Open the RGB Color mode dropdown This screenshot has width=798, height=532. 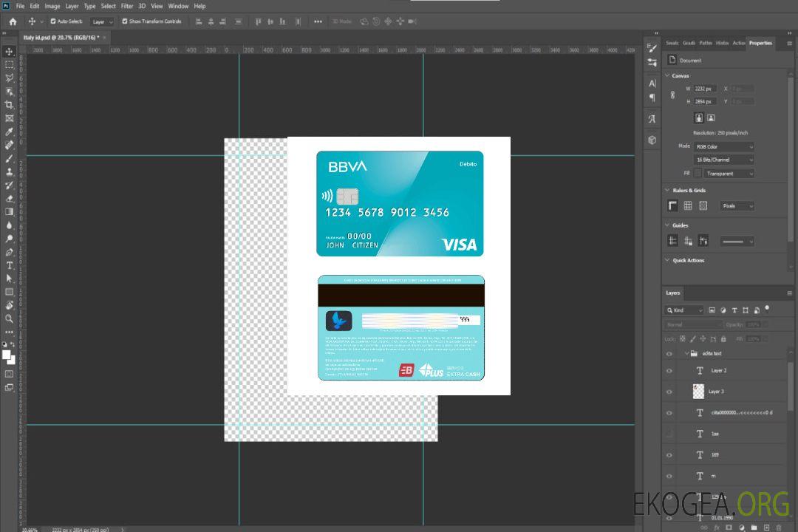pyautogui.click(x=723, y=146)
